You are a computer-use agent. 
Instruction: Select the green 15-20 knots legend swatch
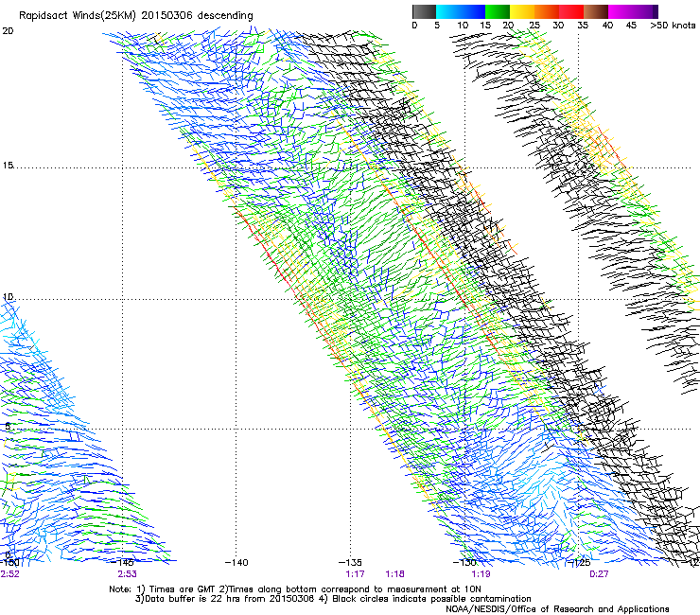tap(498, 11)
